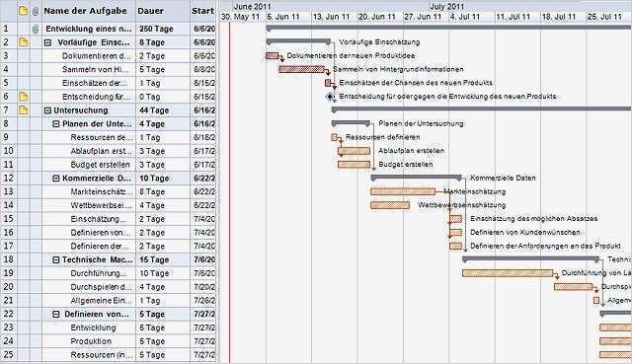Click the June 2011 month header
The height and width of the screenshot is (364, 632).
[x=253, y=7]
